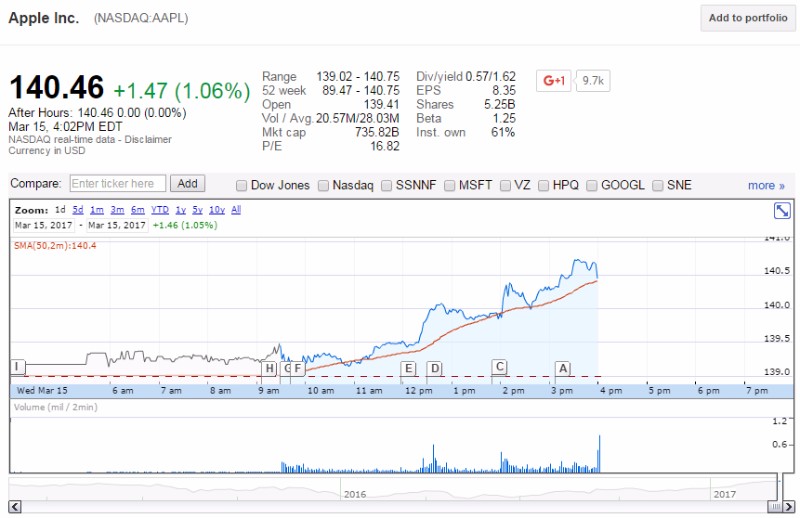Open news marker F on chart
800x518 pixels.
pos(297,368)
